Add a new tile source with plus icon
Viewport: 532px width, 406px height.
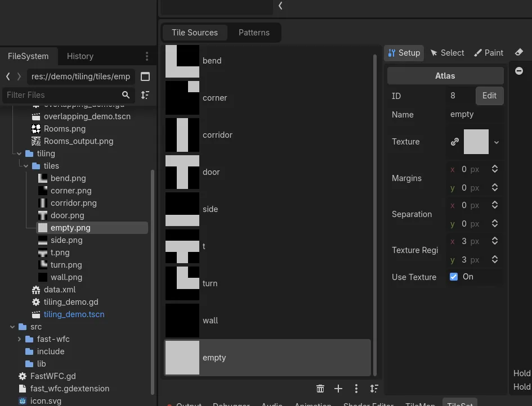pyautogui.click(x=338, y=389)
